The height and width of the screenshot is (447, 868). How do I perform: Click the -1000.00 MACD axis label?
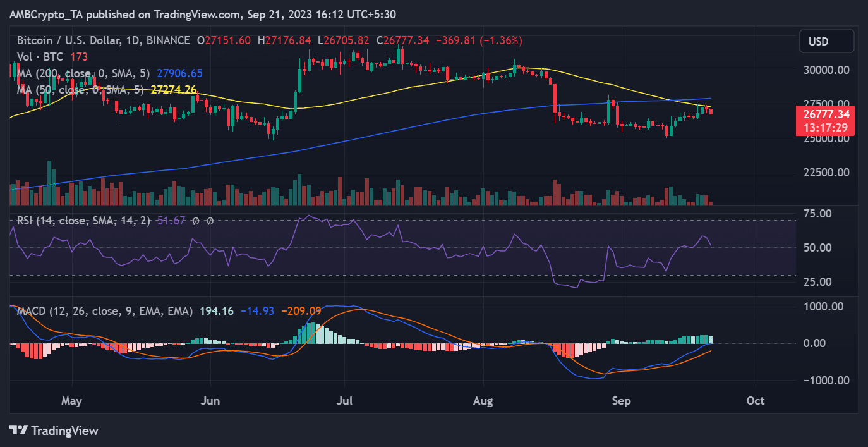click(x=828, y=380)
